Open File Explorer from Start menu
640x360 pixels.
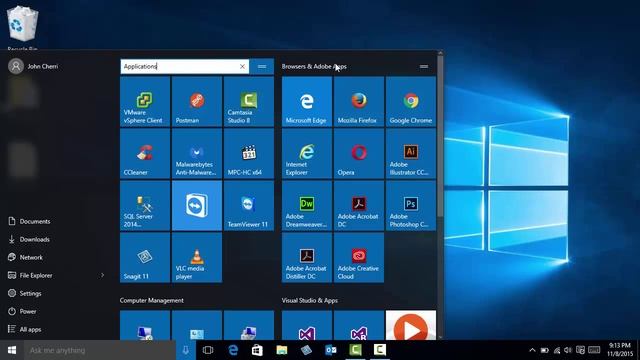(x=30, y=275)
